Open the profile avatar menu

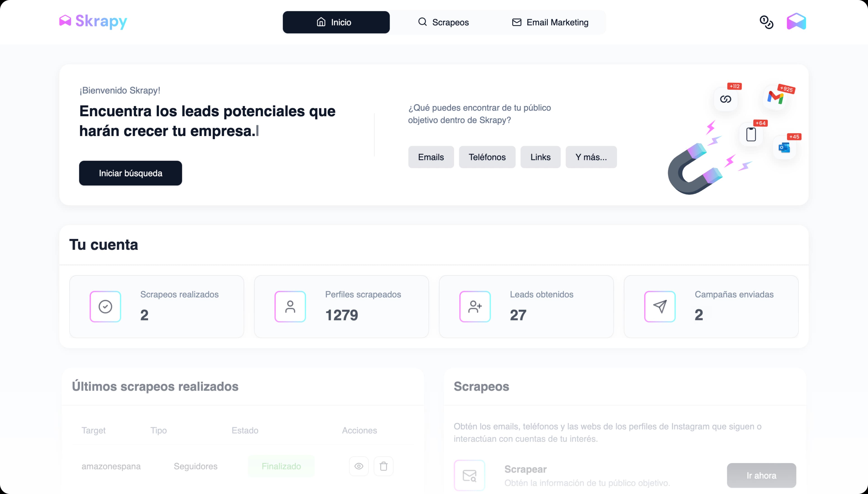pyautogui.click(x=796, y=22)
